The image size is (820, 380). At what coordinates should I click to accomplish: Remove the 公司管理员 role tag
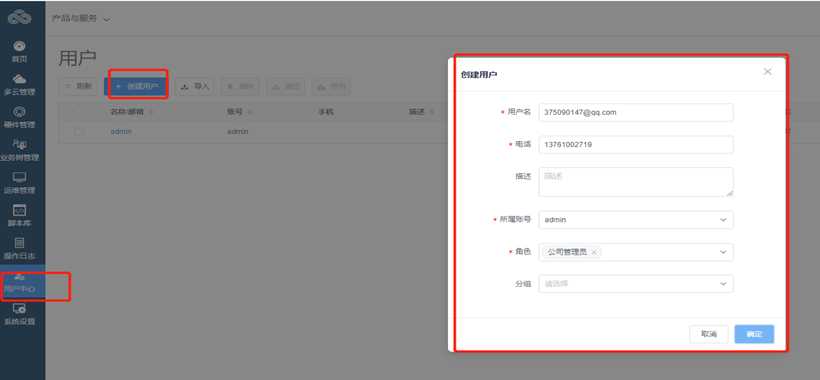pyautogui.click(x=594, y=252)
